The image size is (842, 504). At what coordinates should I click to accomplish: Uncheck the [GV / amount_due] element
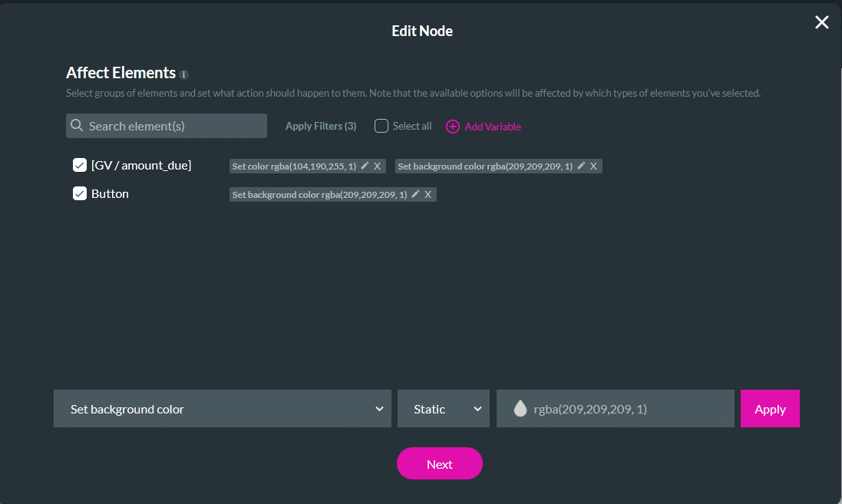80,165
